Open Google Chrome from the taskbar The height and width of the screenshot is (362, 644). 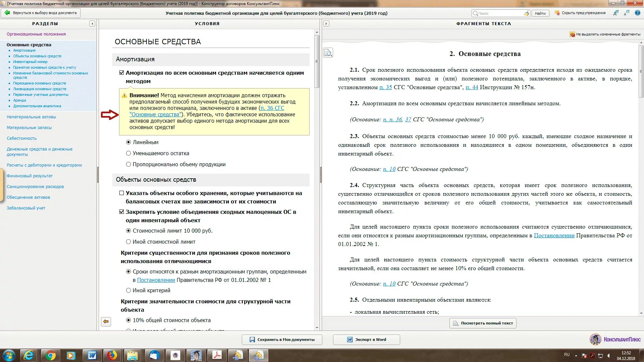coord(51,355)
